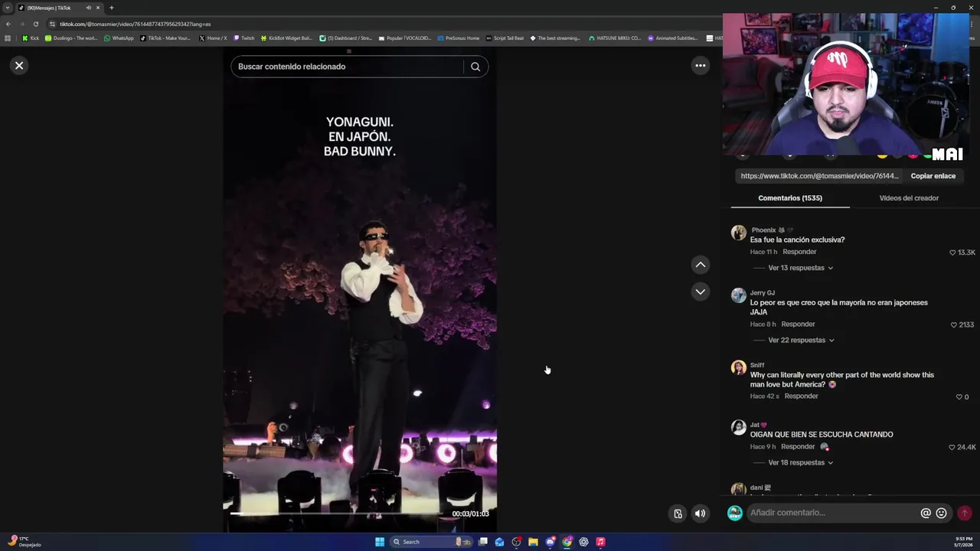This screenshot has width=980, height=551.
Task: Click the mention @ icon in comment box
Action: coord(926,513)
